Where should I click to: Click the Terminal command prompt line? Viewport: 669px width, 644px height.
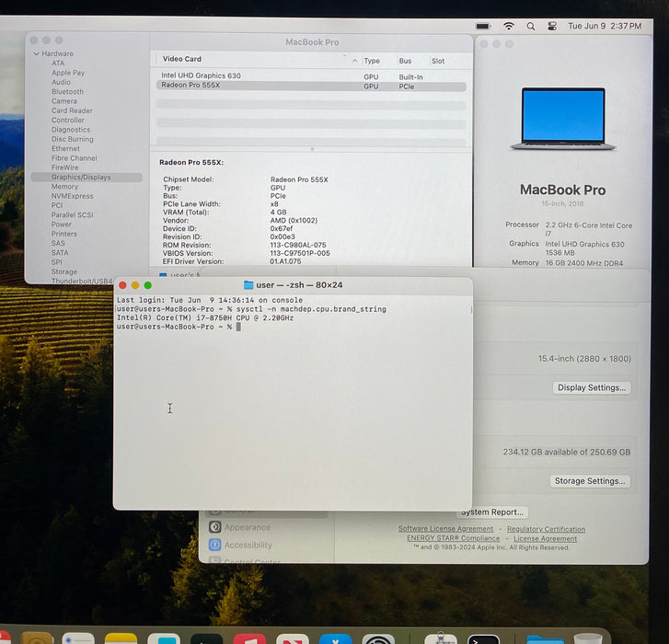click(179, 327)
